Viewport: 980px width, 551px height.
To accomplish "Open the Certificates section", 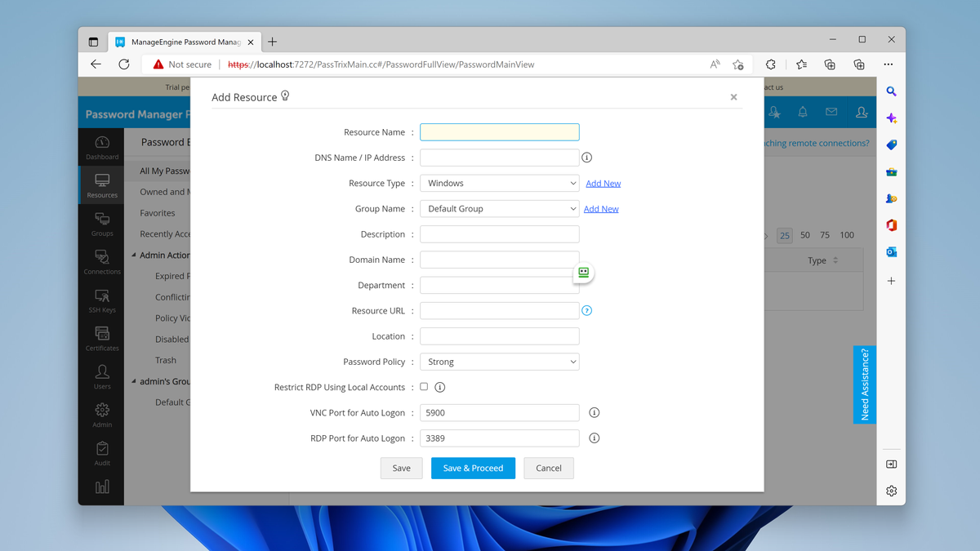I will [101, 336].
